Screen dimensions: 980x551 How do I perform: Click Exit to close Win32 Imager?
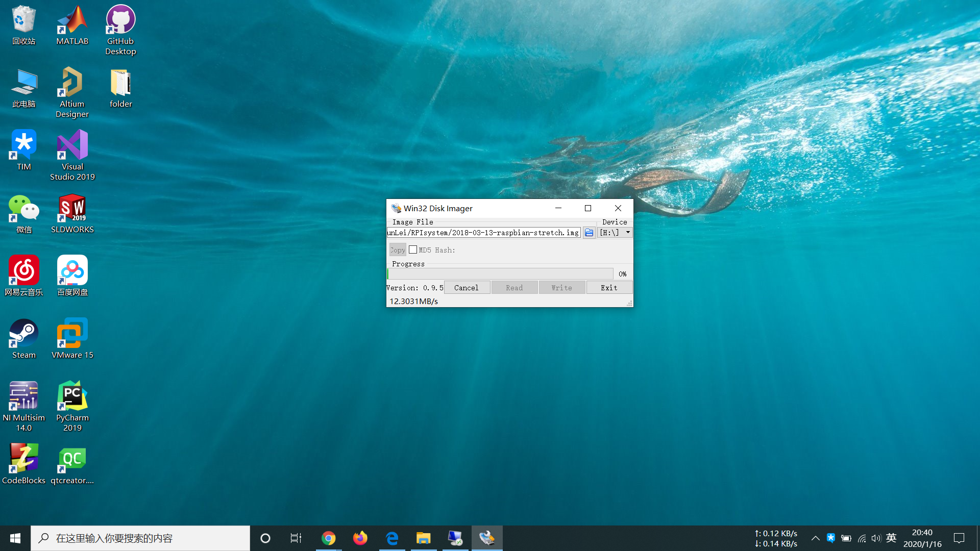pos(608,287)
